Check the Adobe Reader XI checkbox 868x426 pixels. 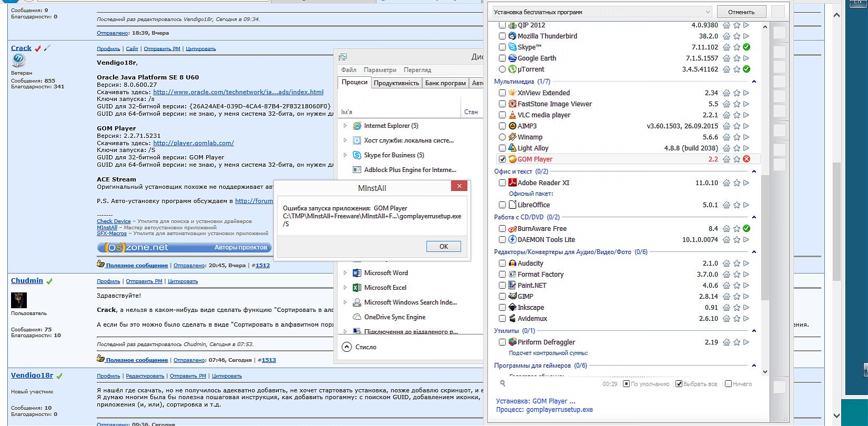502,183
